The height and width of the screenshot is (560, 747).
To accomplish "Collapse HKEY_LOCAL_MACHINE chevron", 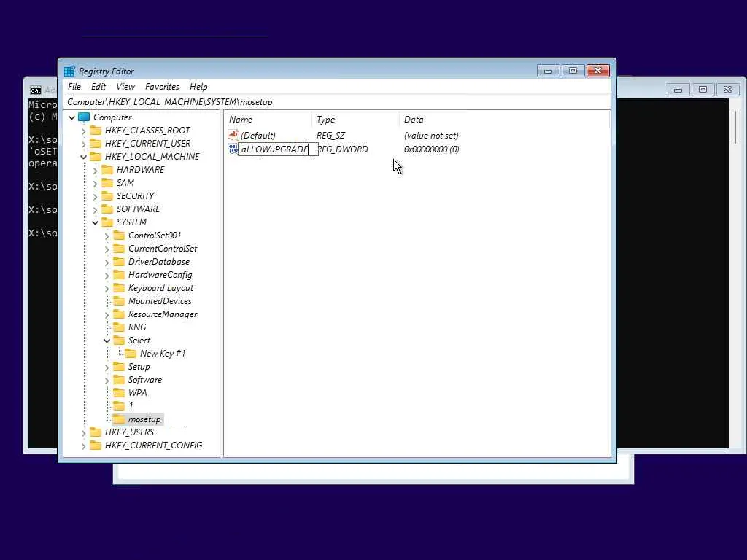I will (x=83, y=157).
